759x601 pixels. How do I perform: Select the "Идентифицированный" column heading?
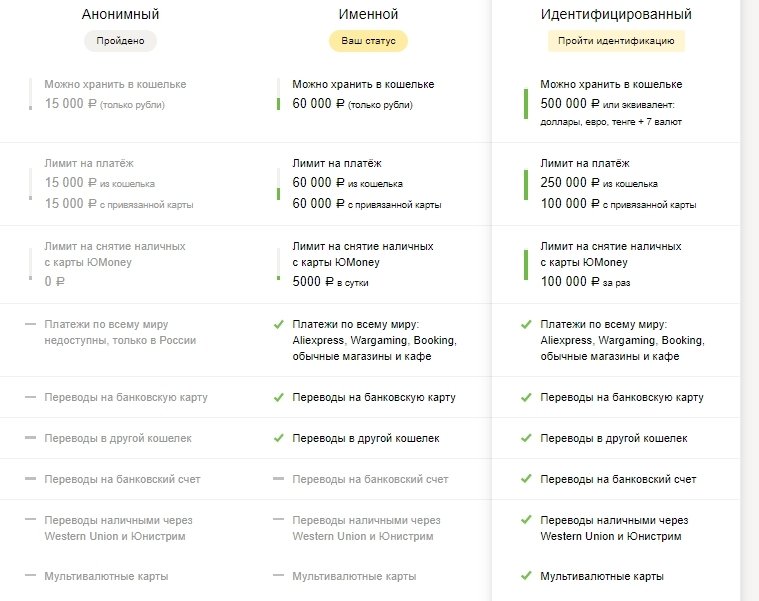coord(616,15)
